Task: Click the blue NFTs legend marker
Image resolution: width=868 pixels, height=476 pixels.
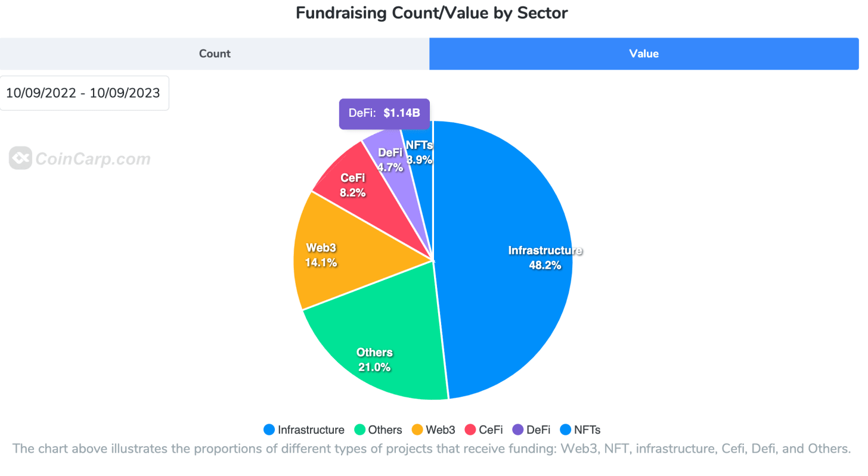Action: point(566,430)
